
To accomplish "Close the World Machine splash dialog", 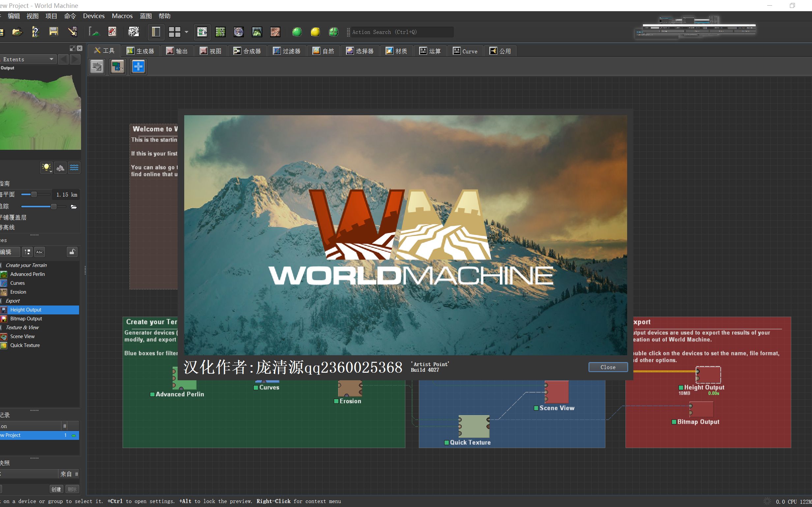I will [608, 367].
